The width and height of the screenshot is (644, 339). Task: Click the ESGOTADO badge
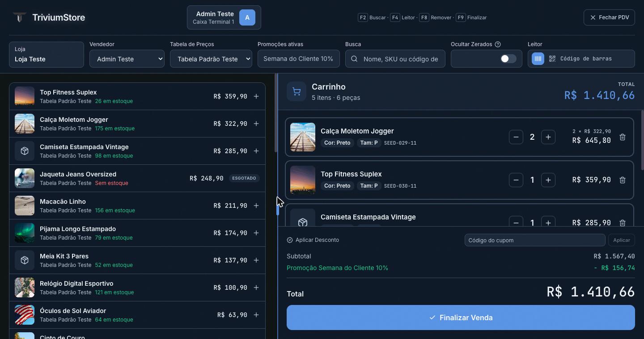pyautogui.click(x=244, y=178)
